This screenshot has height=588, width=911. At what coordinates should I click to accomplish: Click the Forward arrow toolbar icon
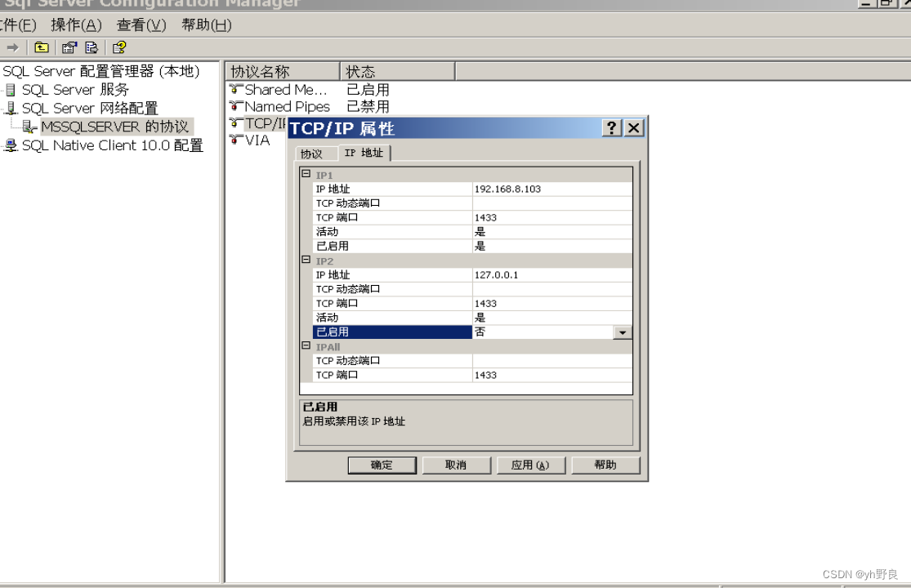click(x=12, y=47)
